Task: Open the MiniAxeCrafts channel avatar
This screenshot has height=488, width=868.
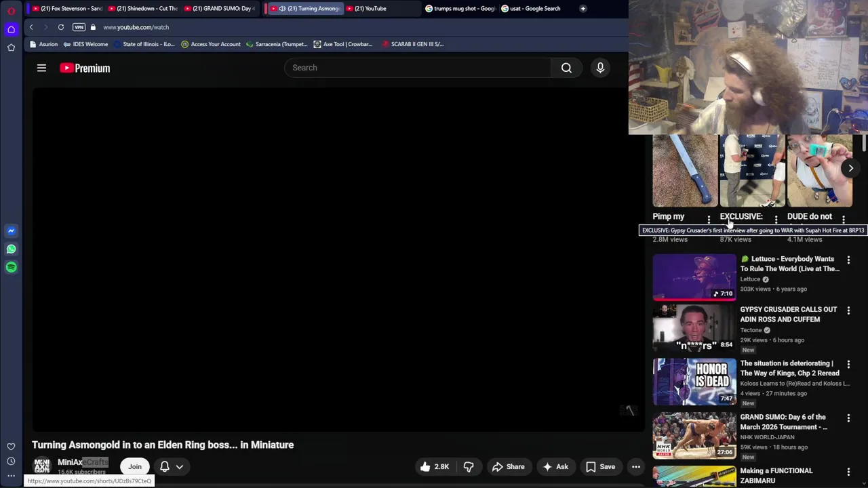Action: (42, 466)
